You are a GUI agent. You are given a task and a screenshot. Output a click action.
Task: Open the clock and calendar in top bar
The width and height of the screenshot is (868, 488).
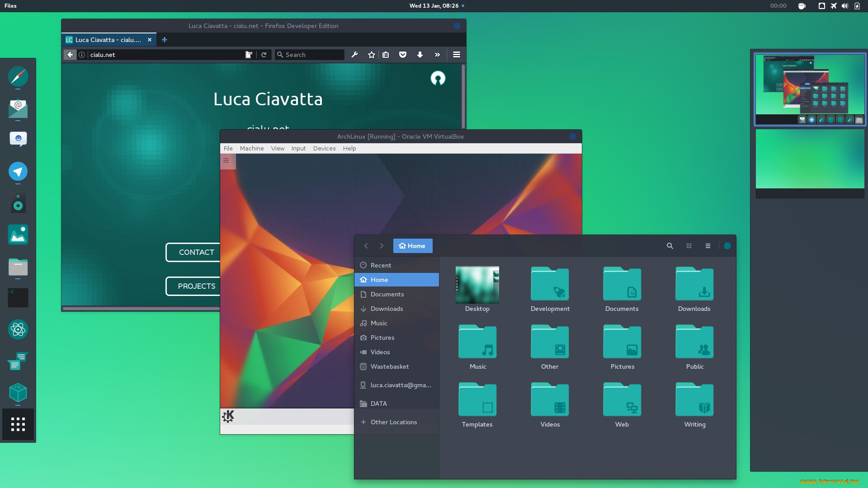(434, 6)
